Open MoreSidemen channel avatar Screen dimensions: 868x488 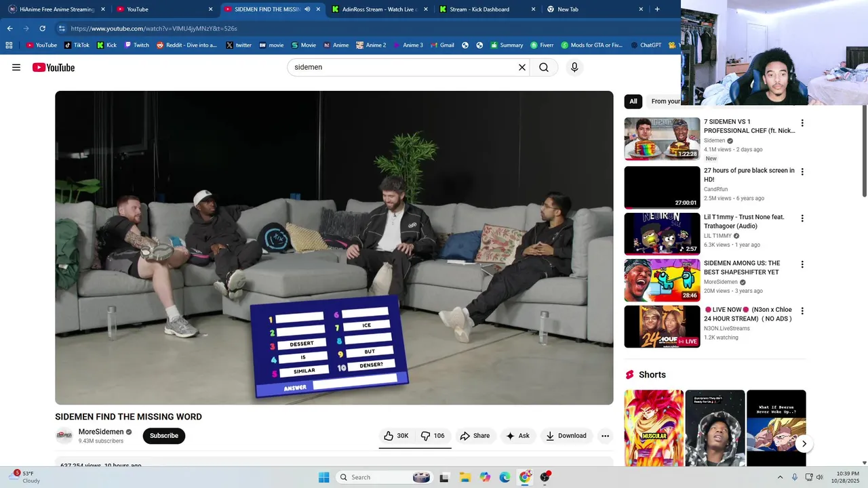point(64,436)
